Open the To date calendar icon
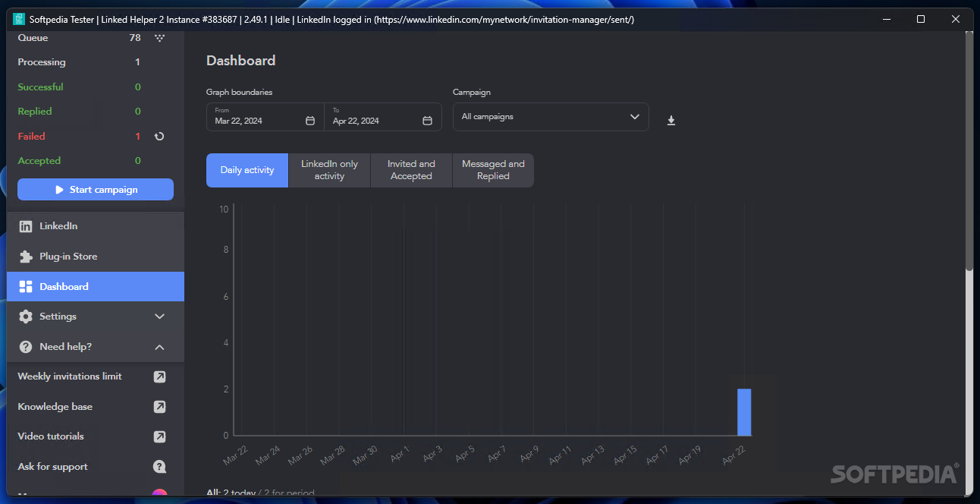Viewport: 980px width, 504px height. pos(428,121)
